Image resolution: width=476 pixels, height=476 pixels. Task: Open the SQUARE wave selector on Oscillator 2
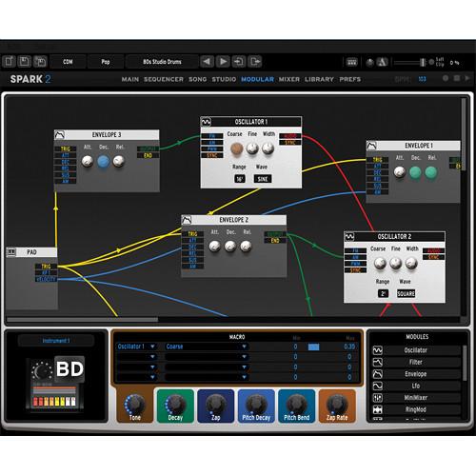406,294
